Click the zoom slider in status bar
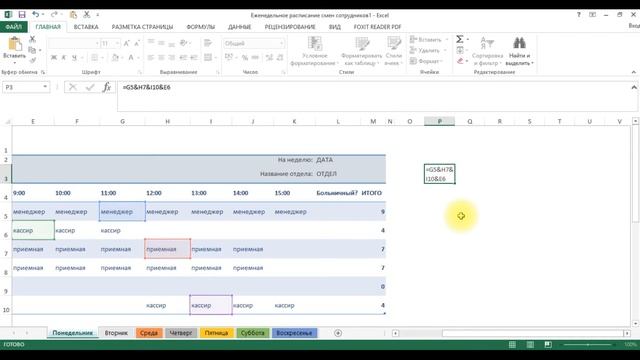 pyautogui.click(x=588, y=345)
